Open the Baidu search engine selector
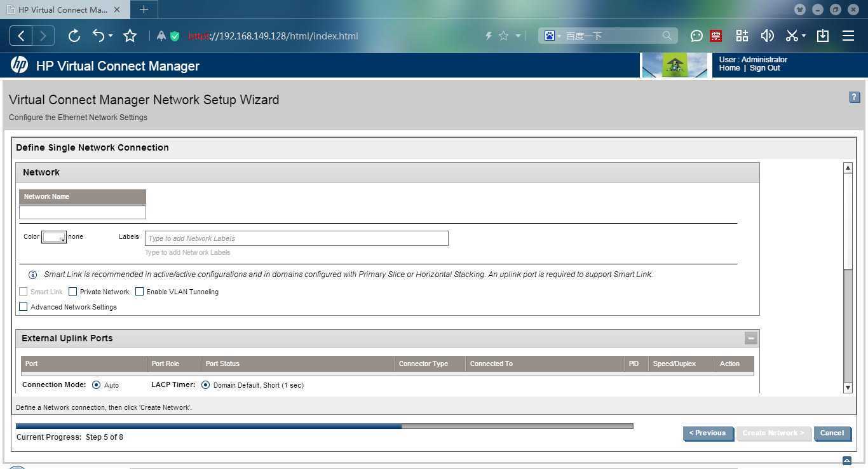The image size is (868, 469). (552, 36)
